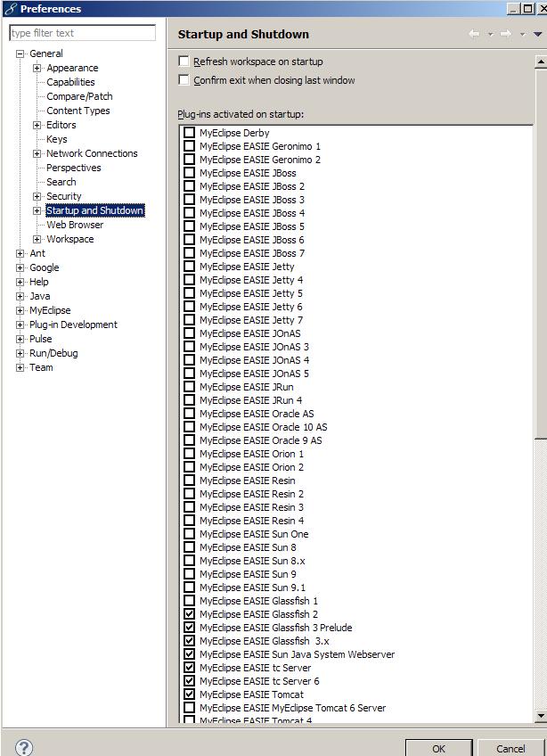Uncheck MyEclipse EASIE Tomcat

(x=190, y=694)
